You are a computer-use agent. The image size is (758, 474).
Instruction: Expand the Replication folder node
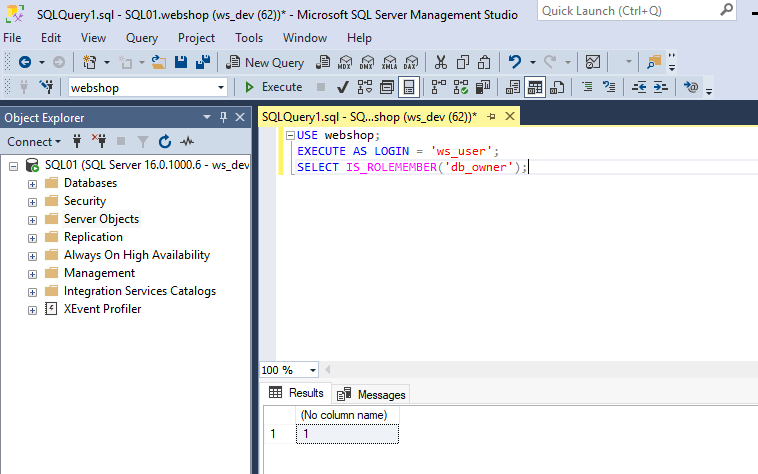pyautogui.click(x=32, y=238)
